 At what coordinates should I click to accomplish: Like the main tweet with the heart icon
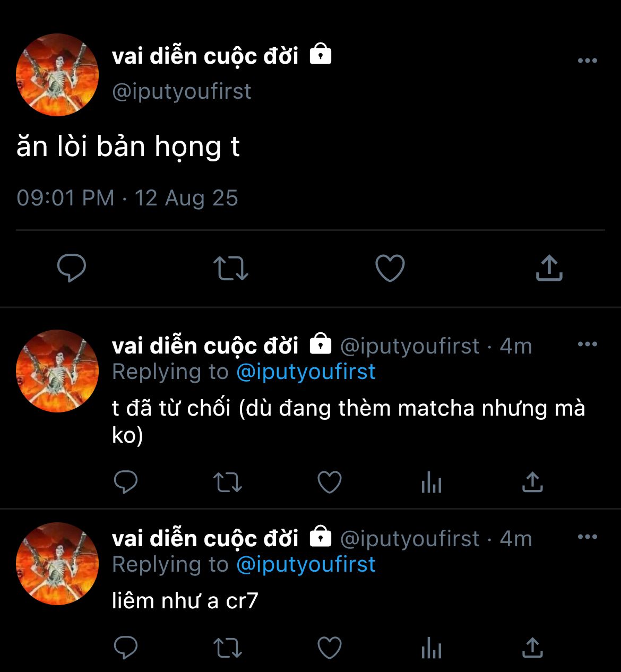pos(390,268)
